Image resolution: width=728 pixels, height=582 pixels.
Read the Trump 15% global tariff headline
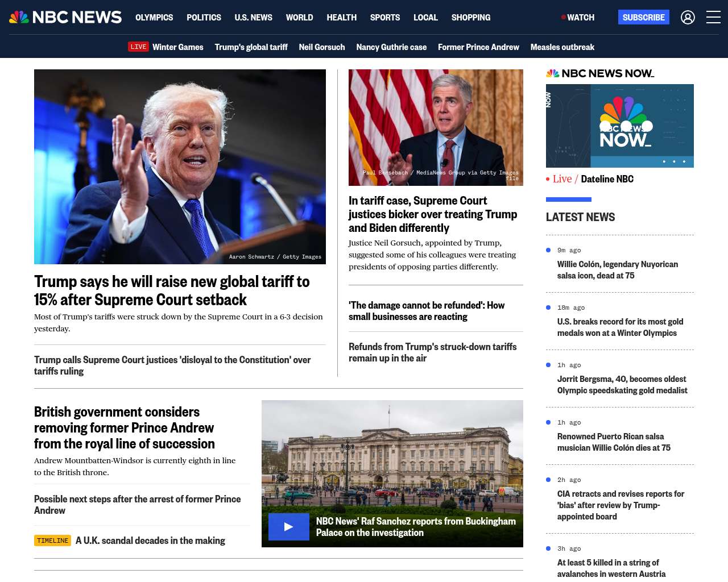pos(172,290)
